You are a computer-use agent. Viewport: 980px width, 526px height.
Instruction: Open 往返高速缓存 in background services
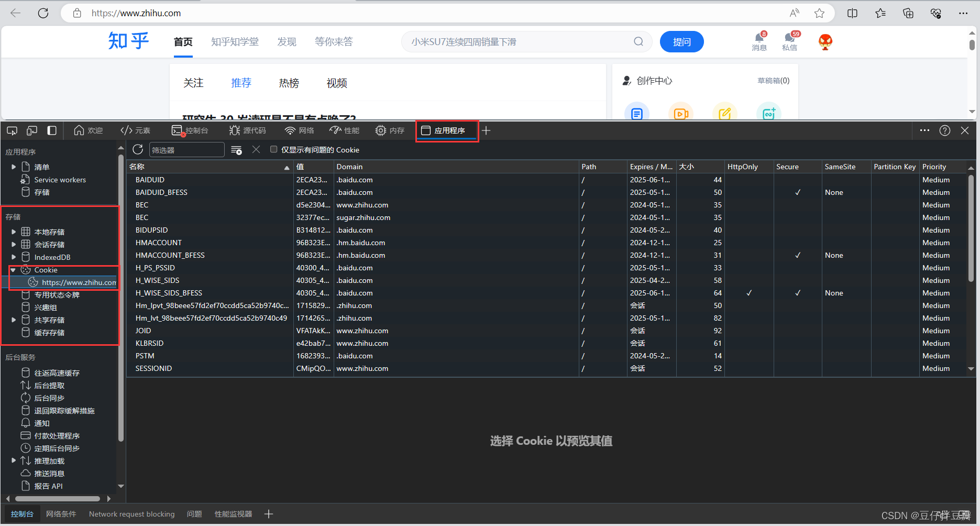tap(57, 373)
